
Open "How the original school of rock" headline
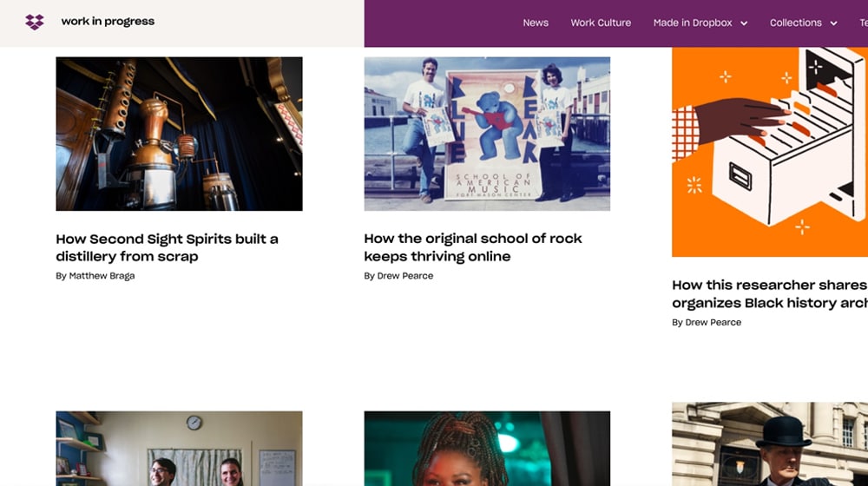473,247
